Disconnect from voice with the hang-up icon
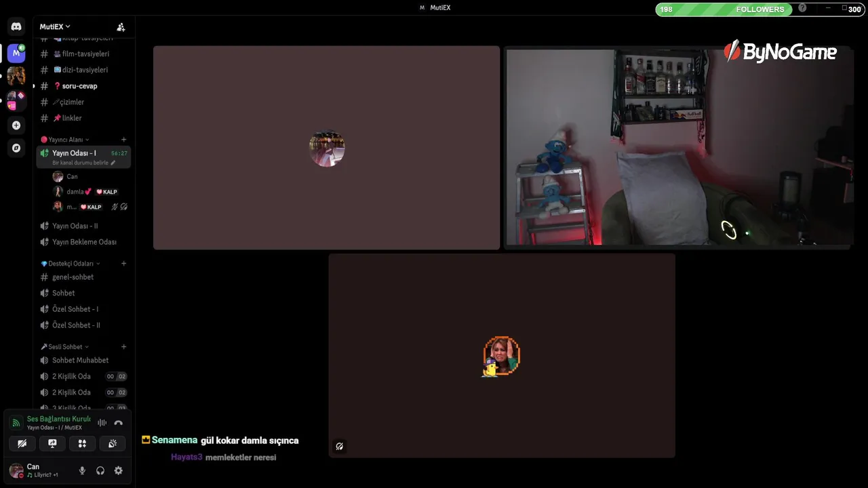Viewport: 868px width, 488px height. pyautogui.click(x=118, y=423)
